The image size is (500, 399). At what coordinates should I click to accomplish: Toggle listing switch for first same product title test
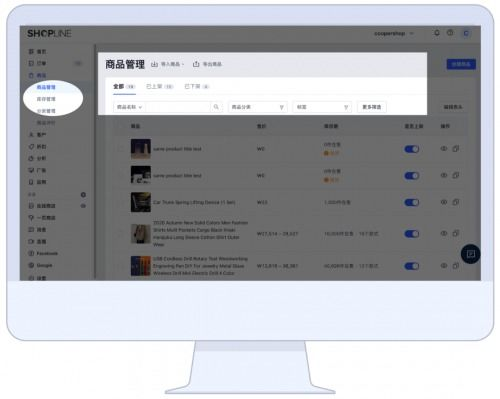click(412, 149)
